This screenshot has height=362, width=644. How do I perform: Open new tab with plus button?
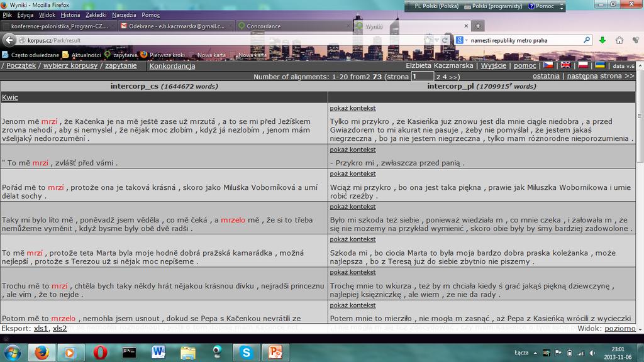click(478, 26)
